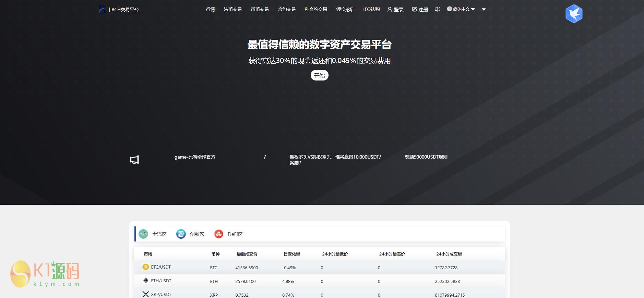Click XRP last price 0.7532
This screenshot has width=644, height=298.
tap(242, 295)
